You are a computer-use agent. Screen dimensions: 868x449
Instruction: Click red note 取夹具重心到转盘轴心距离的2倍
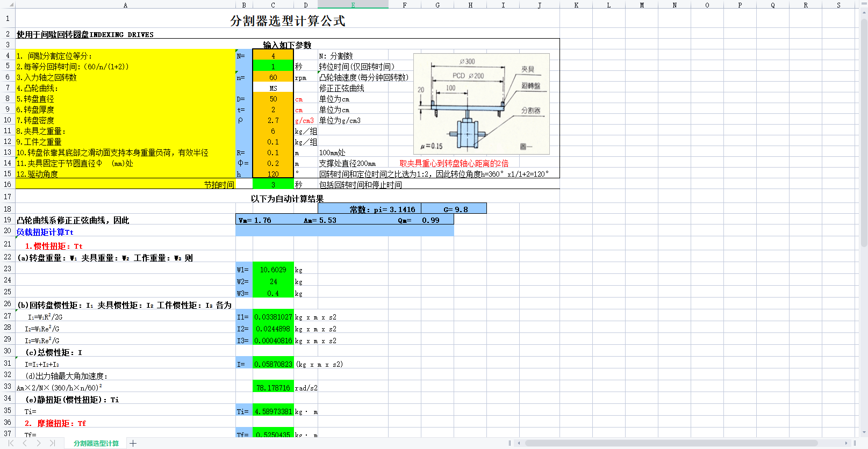454,163
